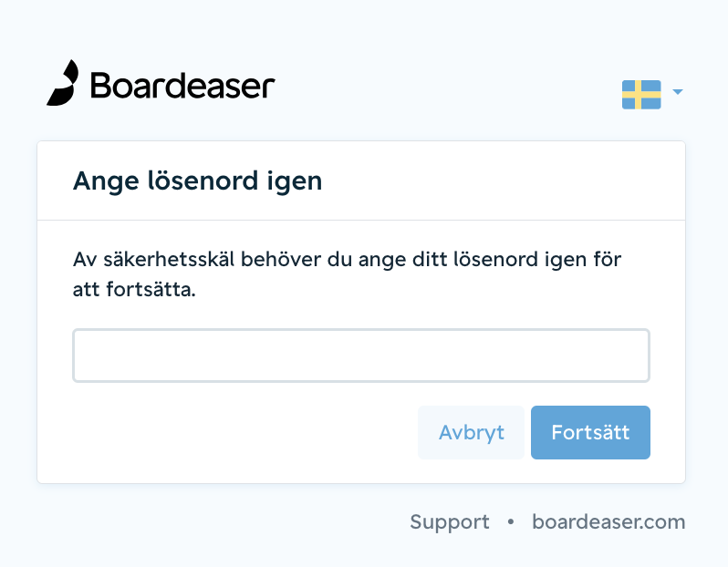Viewport: 728px width, 567px height.
Task: Click the Boardeaser wordmark text
Action: point(182,86)
